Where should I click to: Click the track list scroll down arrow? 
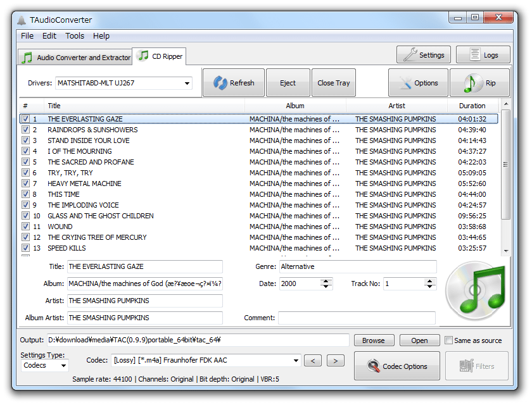point(506,251)
